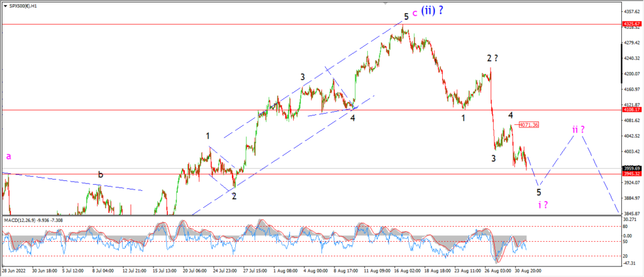Click the MACD 30.271 scale value
This screenshot has width=644, height=277.
click(x=630, y=220)
